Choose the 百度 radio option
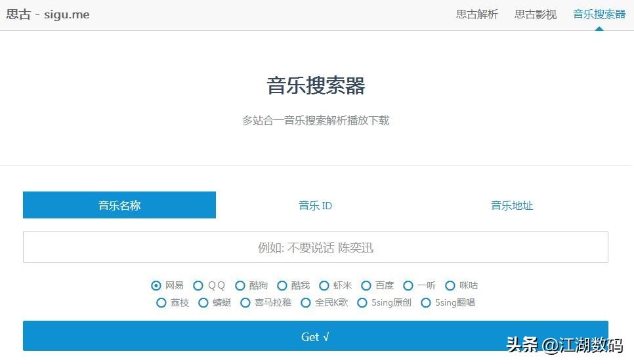Viewport: 634px width, 364px height. coord(366,285)
